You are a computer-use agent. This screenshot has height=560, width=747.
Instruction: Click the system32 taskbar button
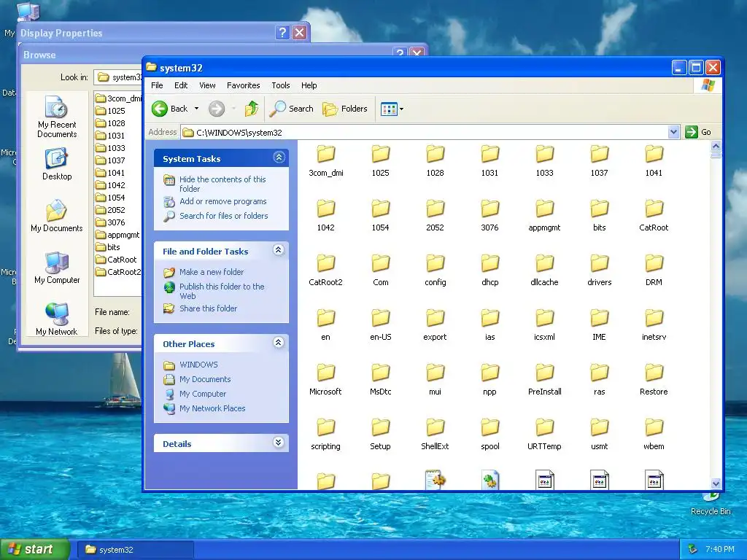pyautogui.click(x=135, y=550)
